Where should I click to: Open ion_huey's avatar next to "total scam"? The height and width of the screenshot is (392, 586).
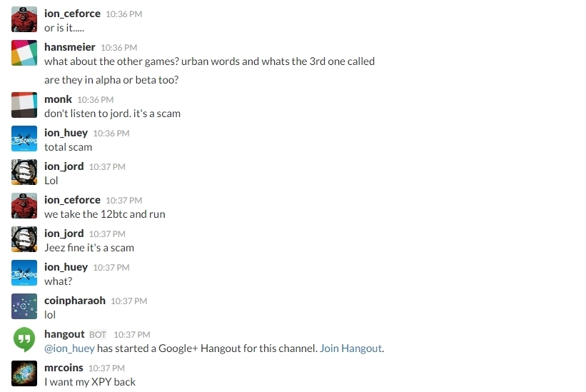tap(24, 139)
